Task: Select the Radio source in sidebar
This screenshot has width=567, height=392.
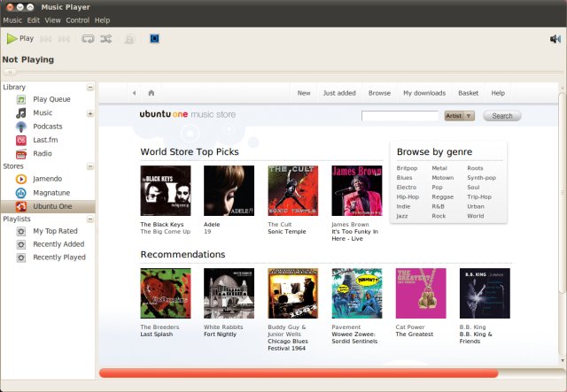Action: [42, 153]
